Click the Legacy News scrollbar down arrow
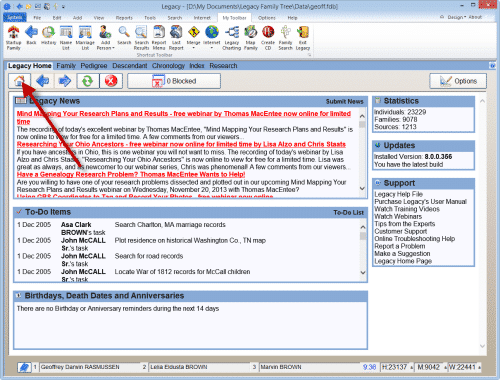Image resolution: width=500 pixels, height=380 pixels. click(x=362, y=189)
